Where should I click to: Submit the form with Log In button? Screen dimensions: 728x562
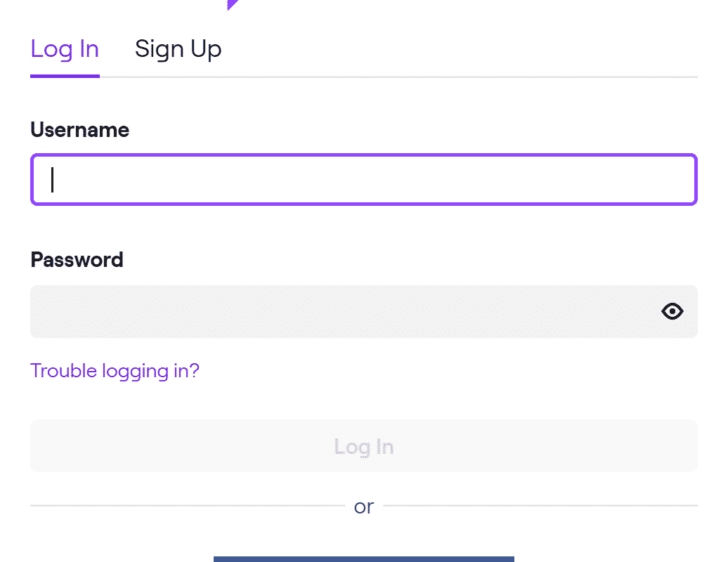point(363,446)
